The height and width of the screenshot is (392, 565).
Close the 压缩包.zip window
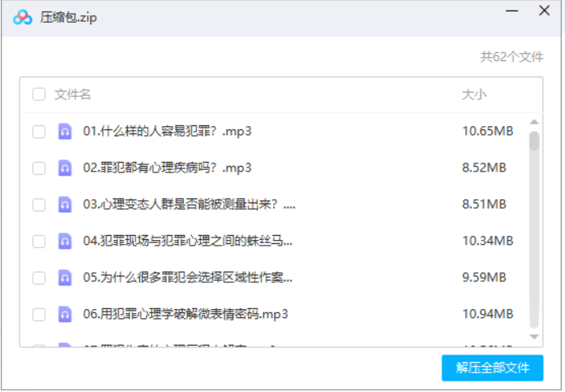pyautogui.click(x=544, y=11)
